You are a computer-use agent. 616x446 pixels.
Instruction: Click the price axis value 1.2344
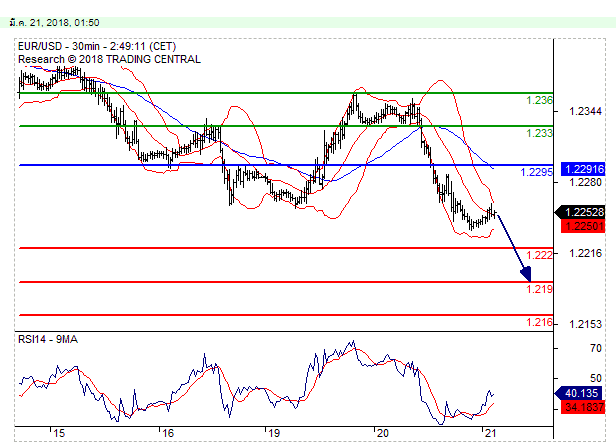click(585, 111)
